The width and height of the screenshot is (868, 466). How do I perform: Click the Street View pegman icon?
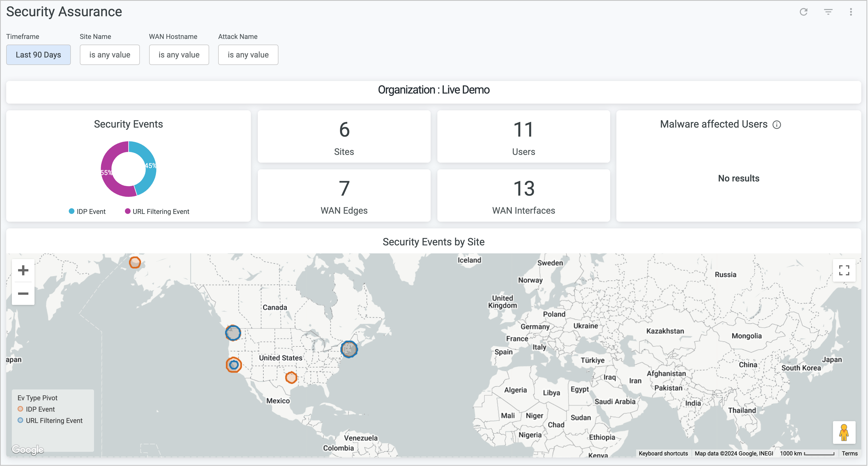click(844, 432)
